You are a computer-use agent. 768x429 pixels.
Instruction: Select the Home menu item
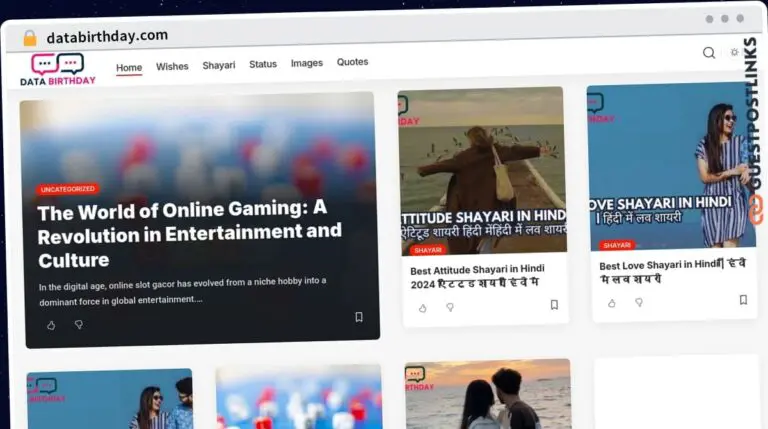[129, 68]
